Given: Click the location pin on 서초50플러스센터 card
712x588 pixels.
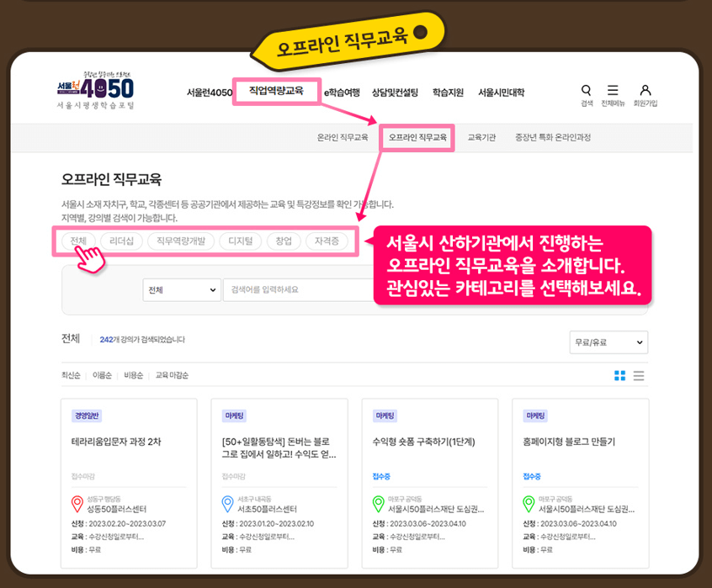Looking at the screenshot, I should point(226,505).
